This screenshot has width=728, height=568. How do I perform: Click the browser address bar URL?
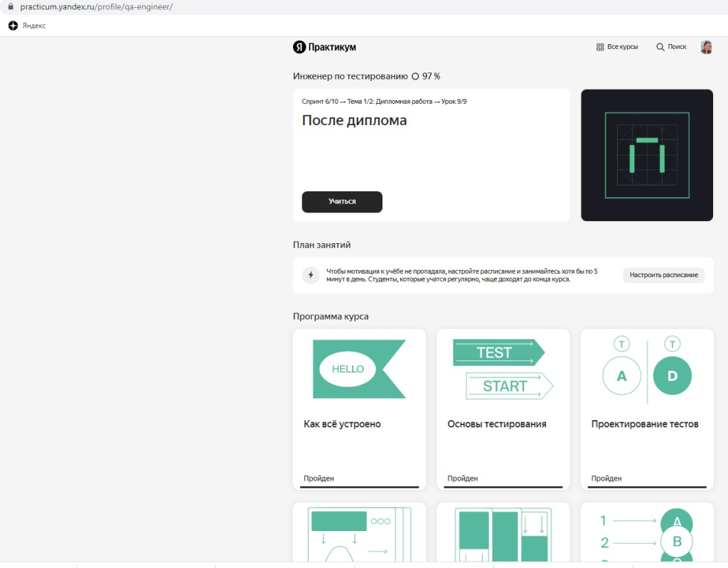96,7
